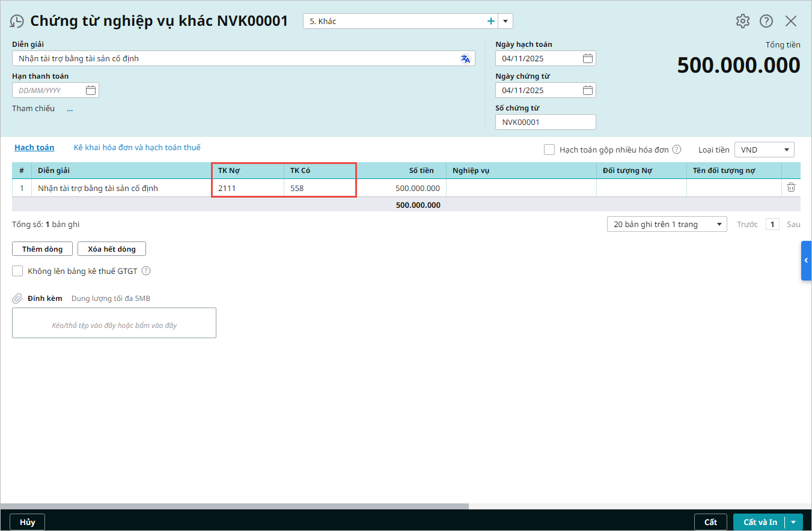Open calendar picker for Hạn thanh toán

tap(91, 90)
